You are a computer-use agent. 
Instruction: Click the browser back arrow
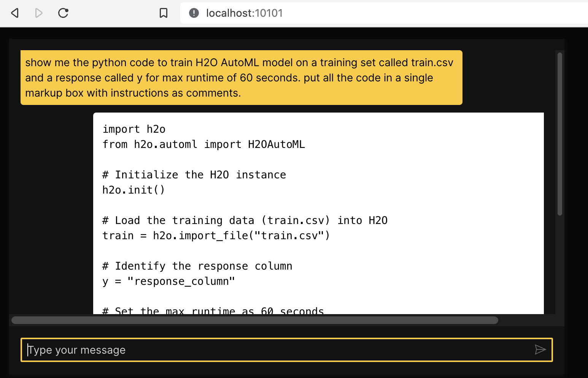(14, 13)
